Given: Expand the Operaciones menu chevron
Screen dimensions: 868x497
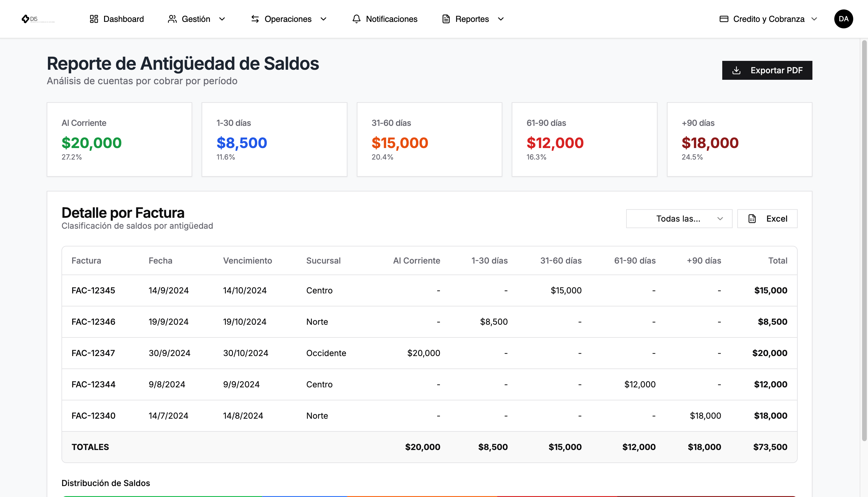Looking at the screenshot, I should point(323,19).
